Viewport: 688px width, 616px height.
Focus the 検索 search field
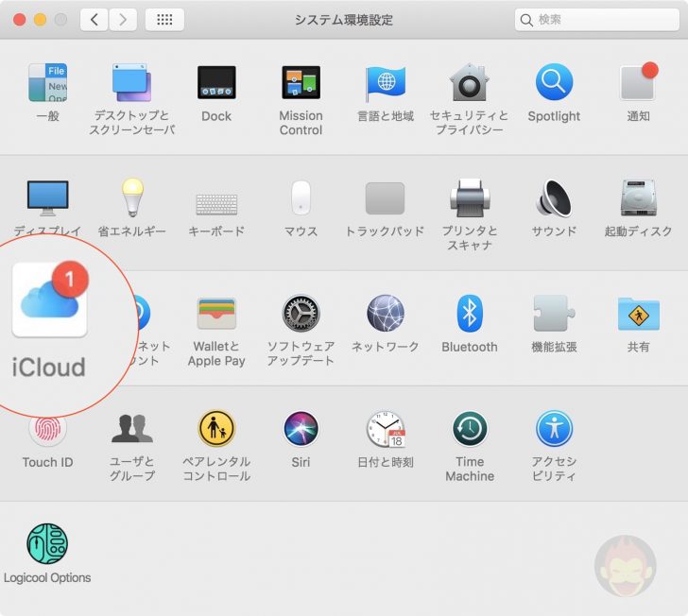click(x=596, y=20)
